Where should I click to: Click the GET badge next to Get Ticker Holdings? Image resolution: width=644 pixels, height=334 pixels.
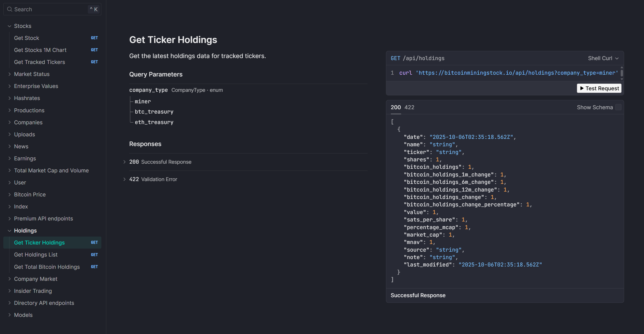(94, 242)
